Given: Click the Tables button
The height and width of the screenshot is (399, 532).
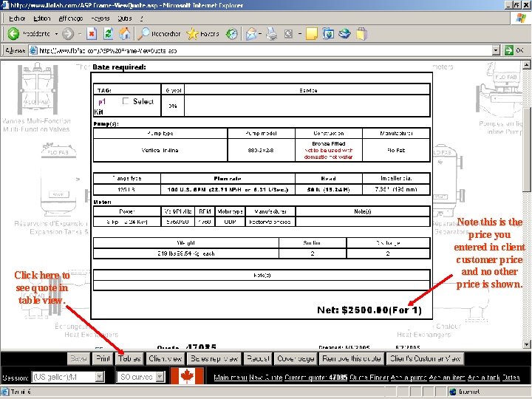Looking at the screenshot, I should (x=129, y=358).
